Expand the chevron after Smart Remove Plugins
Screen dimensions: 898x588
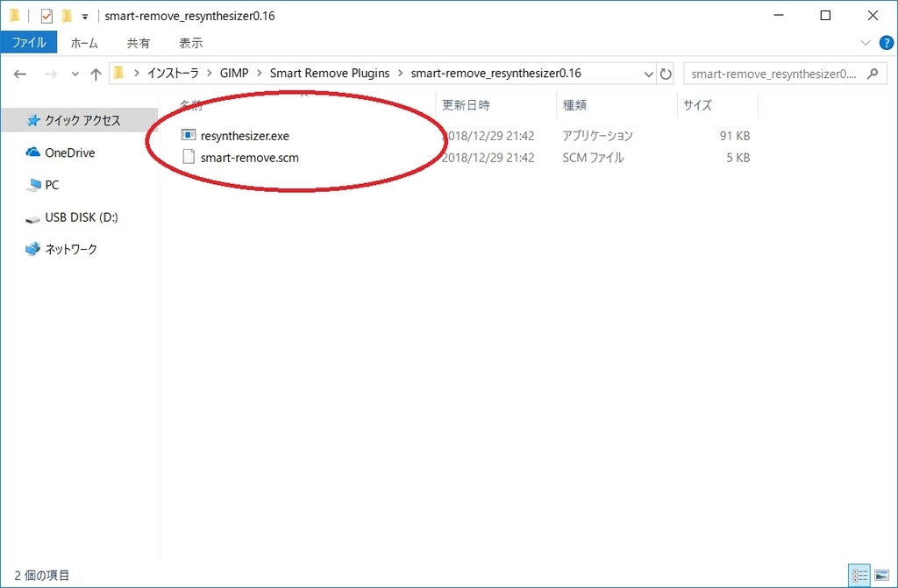click(400, 74)
